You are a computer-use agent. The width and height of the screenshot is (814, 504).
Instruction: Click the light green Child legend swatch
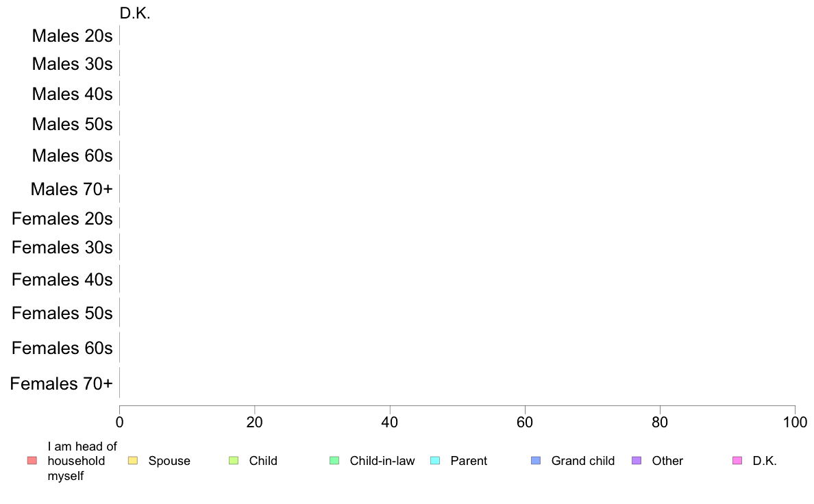pos(234,461)
